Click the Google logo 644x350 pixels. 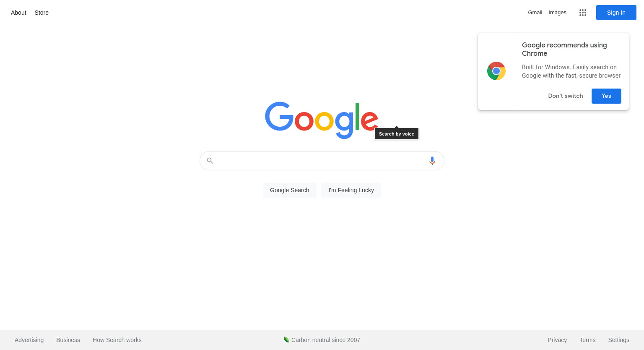(322, 120)
